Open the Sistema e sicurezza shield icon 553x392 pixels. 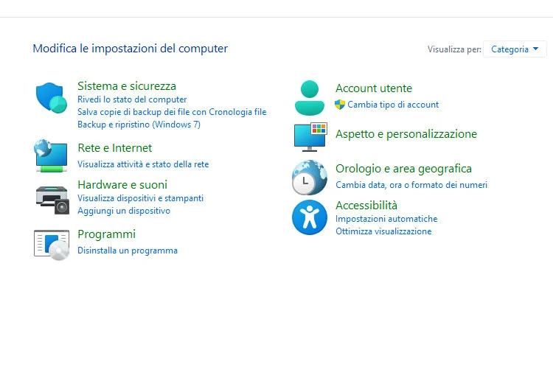click(x=52, y=98)
